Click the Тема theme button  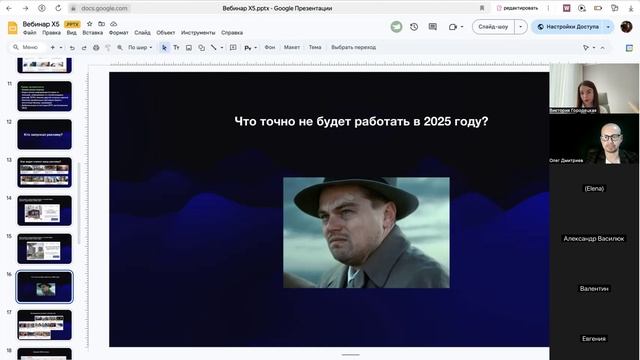(315, 48)
